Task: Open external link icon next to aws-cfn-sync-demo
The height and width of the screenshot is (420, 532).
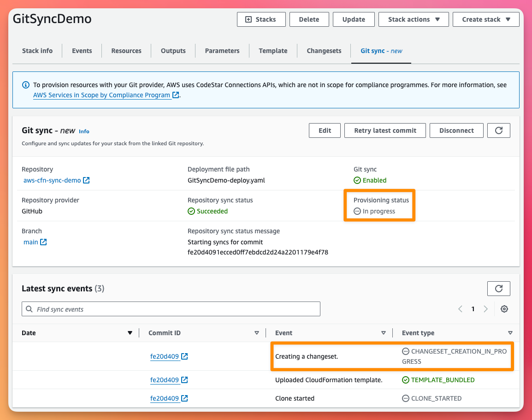Action: pyautogui.click(x=87, y=180)
